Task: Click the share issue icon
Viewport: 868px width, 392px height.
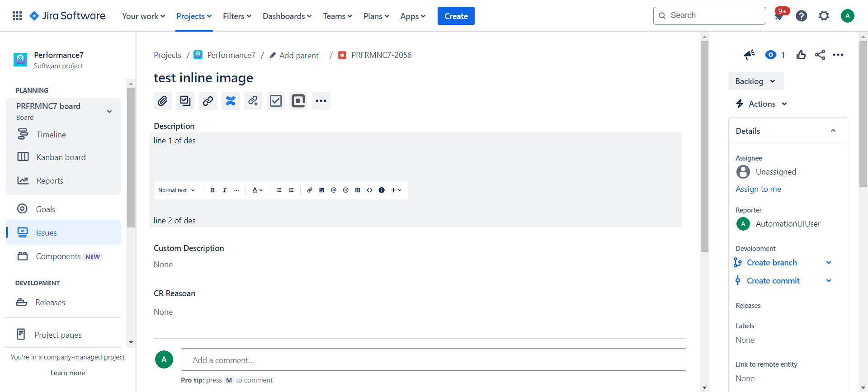Action: tap(820, 55)
